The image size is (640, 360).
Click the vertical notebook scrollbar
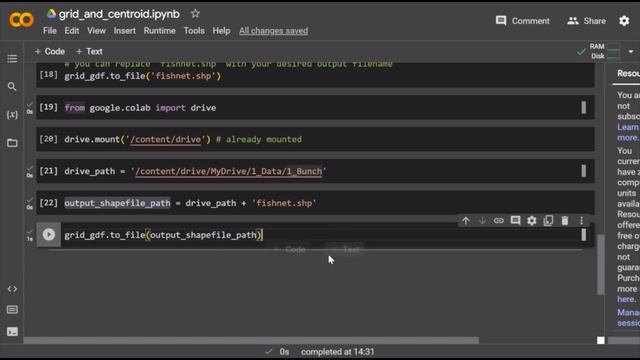[x=600, y=264]
